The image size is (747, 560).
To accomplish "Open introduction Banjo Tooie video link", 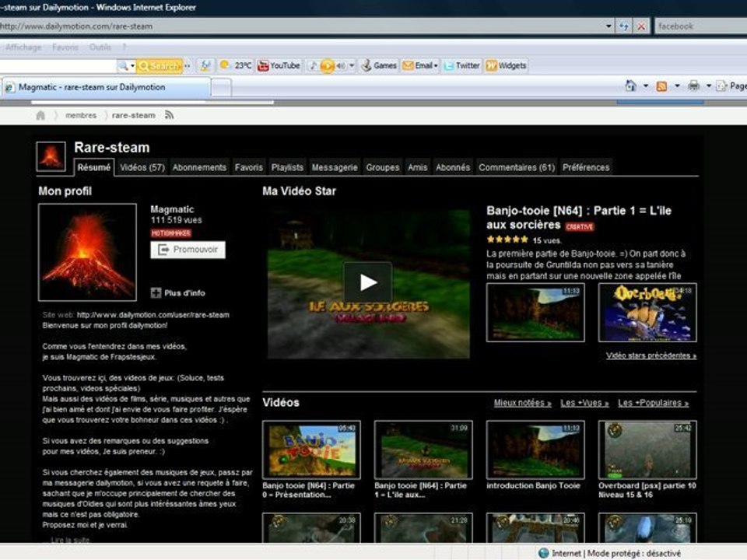I will tap(533, 485).
